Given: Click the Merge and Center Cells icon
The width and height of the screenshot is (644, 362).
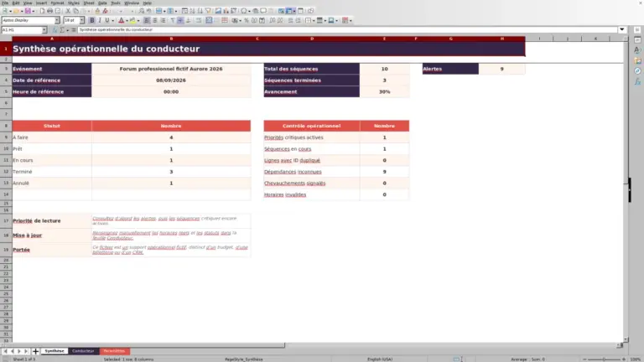Looking at the screenshot, I should click(x=209, y=20).
